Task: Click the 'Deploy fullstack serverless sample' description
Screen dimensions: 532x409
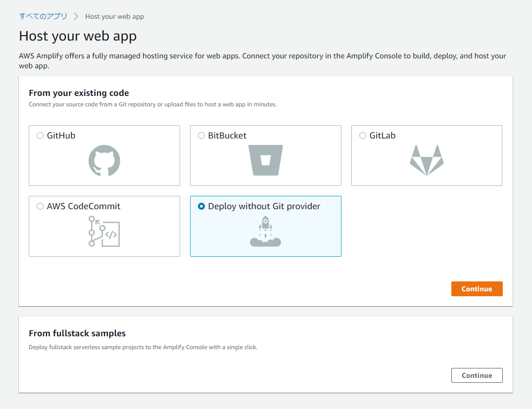Action: pos(143,347)
